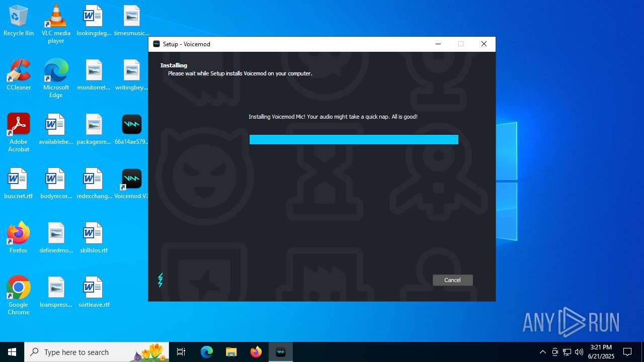The image size is (644, 362).
Task: Close the Setup - Voicemod window
Action: pyautogui.click(x=484, y=44)
